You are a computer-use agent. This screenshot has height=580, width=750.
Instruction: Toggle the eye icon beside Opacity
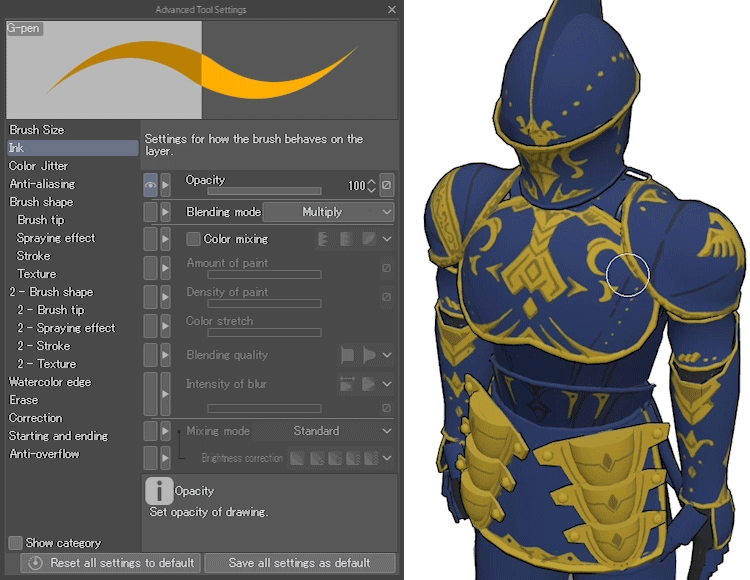150,185
